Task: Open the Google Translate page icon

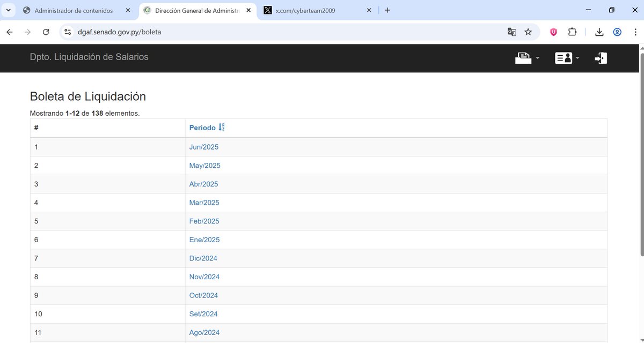Action: 512,32
